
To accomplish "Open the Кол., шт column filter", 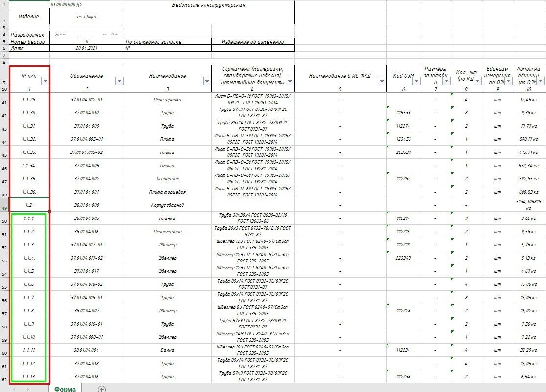I will [478, 82].
